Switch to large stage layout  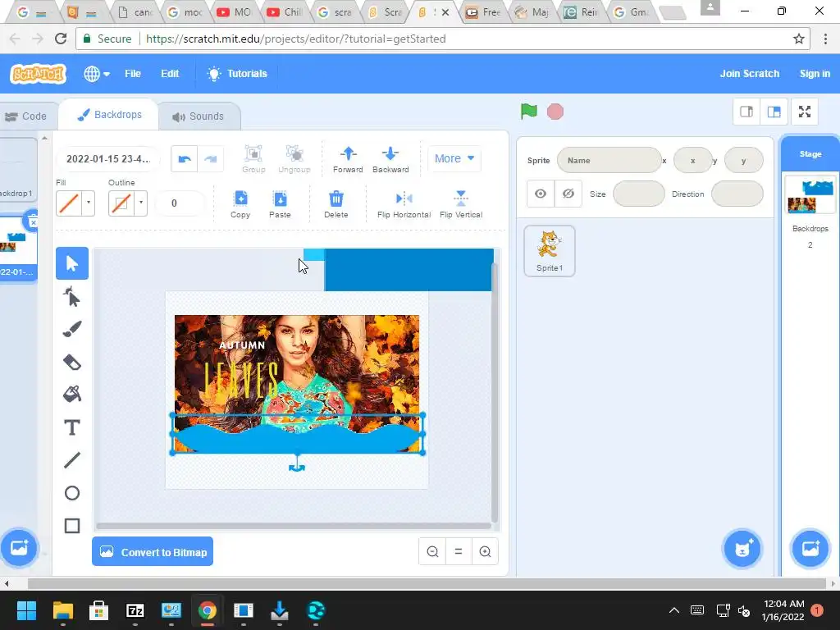click(774, 112)
